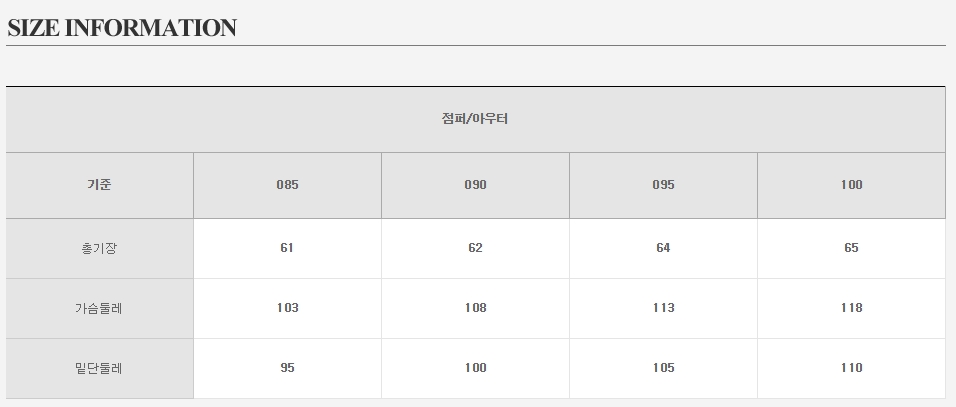The image size is (956, 407).
Task: Click the 점퍼/아우터 table header
Action: [x=475, y=119]
